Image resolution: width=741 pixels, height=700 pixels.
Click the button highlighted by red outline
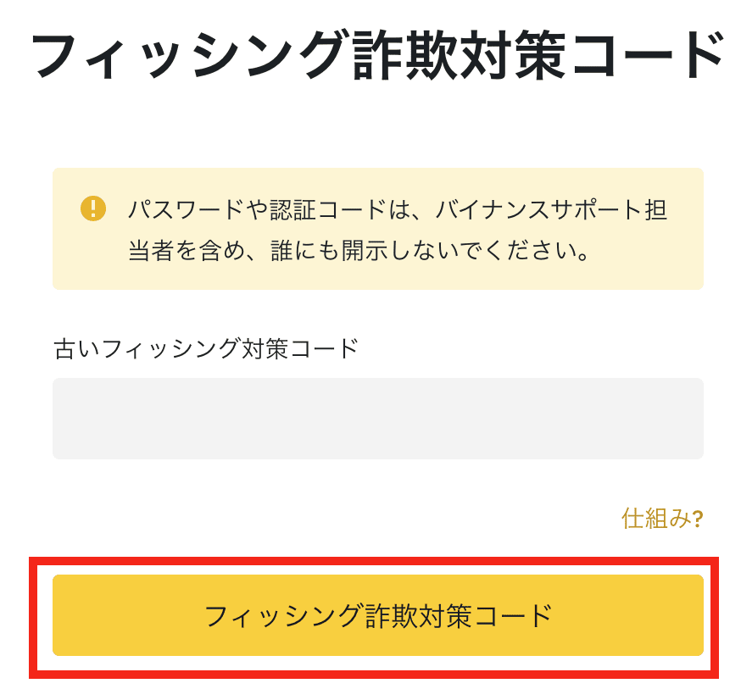(378, 615)
